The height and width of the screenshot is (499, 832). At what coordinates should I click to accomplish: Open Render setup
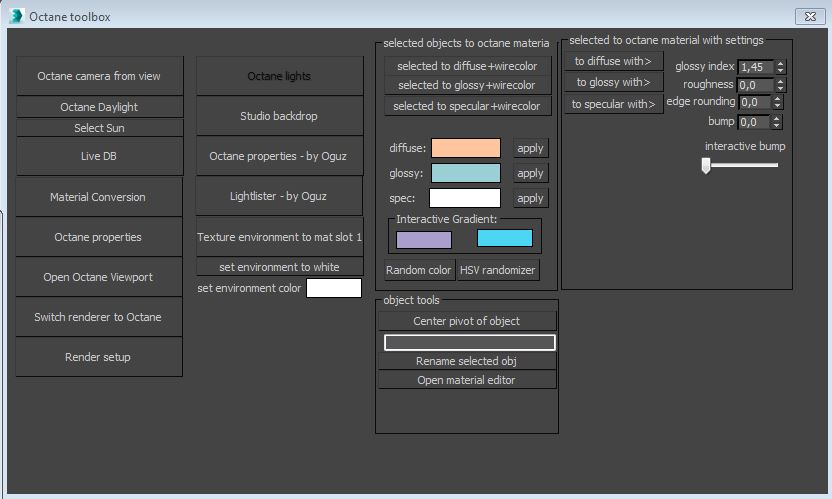(x=98, y=357)
